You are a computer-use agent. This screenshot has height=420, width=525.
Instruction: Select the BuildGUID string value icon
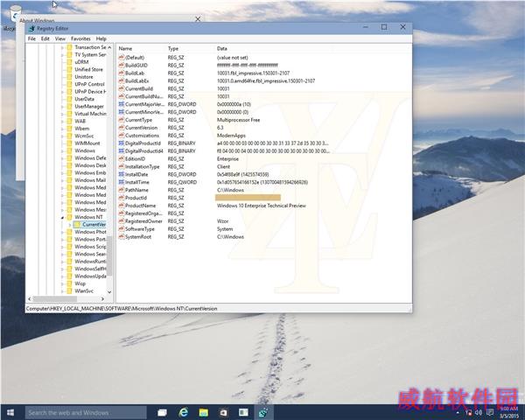coord(122,66)
